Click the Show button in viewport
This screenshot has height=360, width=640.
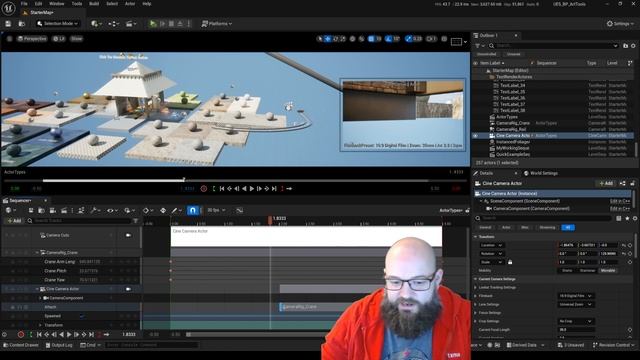[x=76, y=39]
